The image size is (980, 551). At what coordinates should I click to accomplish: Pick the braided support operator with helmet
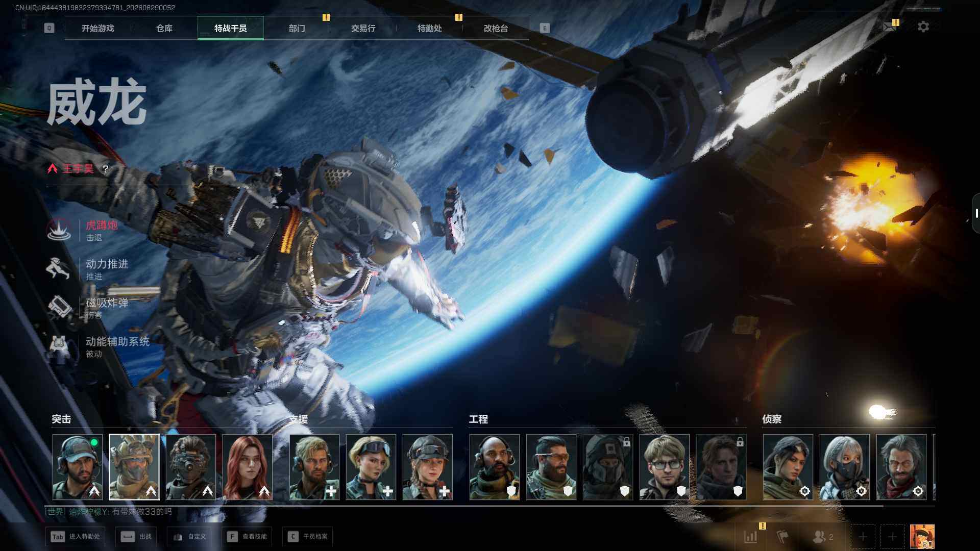(x=428, y=467)
